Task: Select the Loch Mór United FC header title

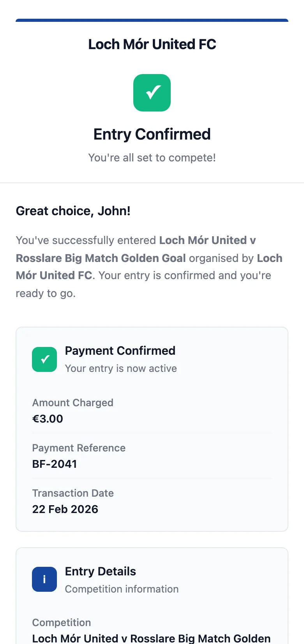Action: [152, 44]
